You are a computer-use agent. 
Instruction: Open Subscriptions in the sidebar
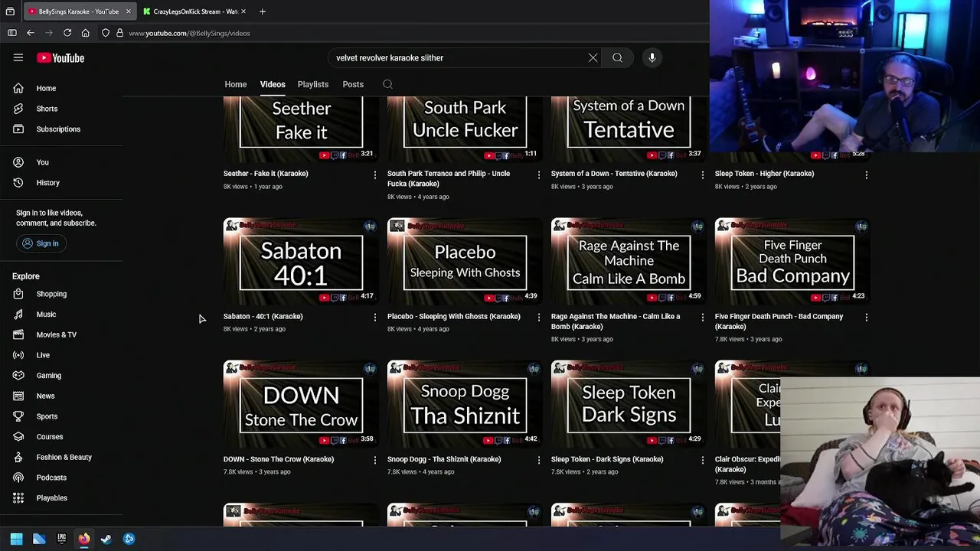pos(61,129)
